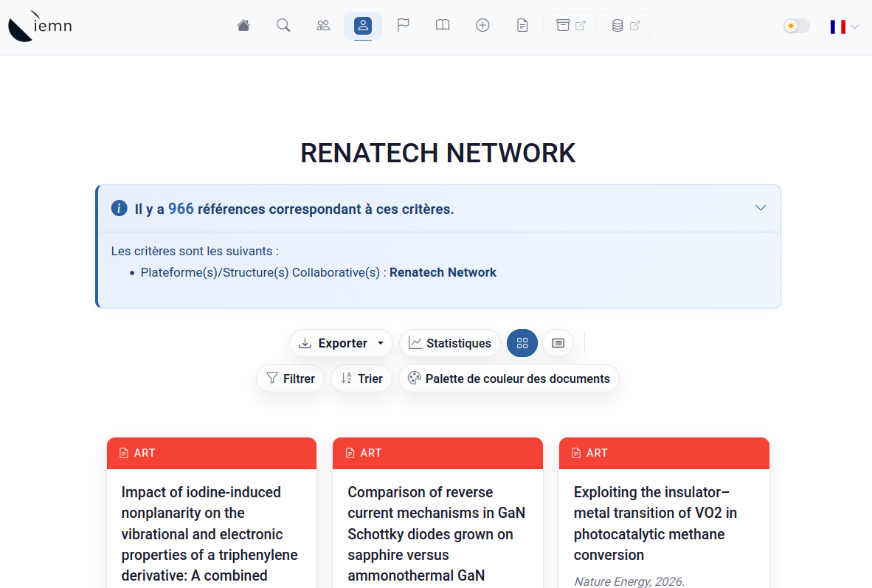The width and height of the screenshot is (872, 588).
Task: Open the flag icon in navbar
Action: click(404, 26)
